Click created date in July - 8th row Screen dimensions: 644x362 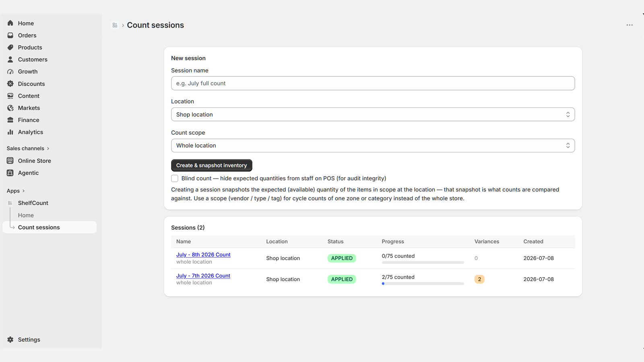pyautogui.click(x=539, y=258)
